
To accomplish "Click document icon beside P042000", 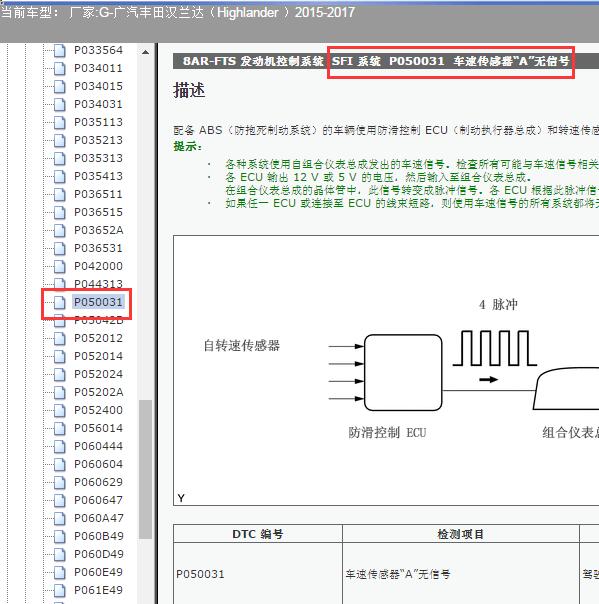I will coord(60,267).
